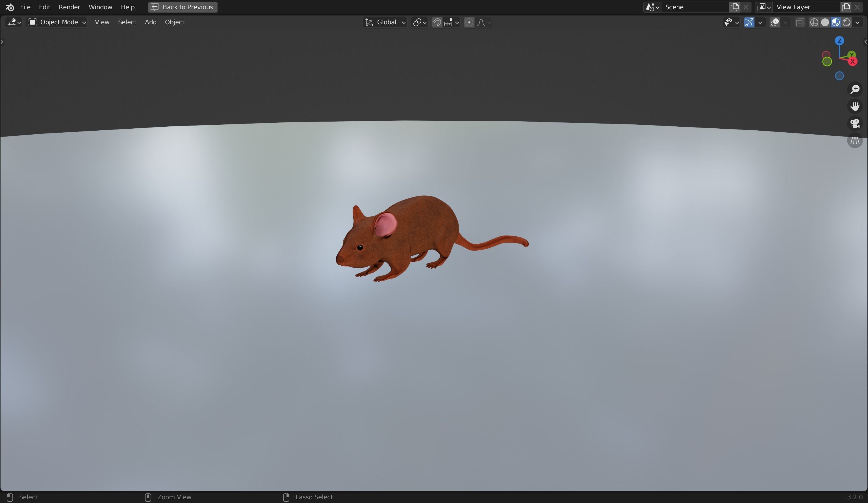Click the negative Z axis gizmo circle

[x=839, y=76]
